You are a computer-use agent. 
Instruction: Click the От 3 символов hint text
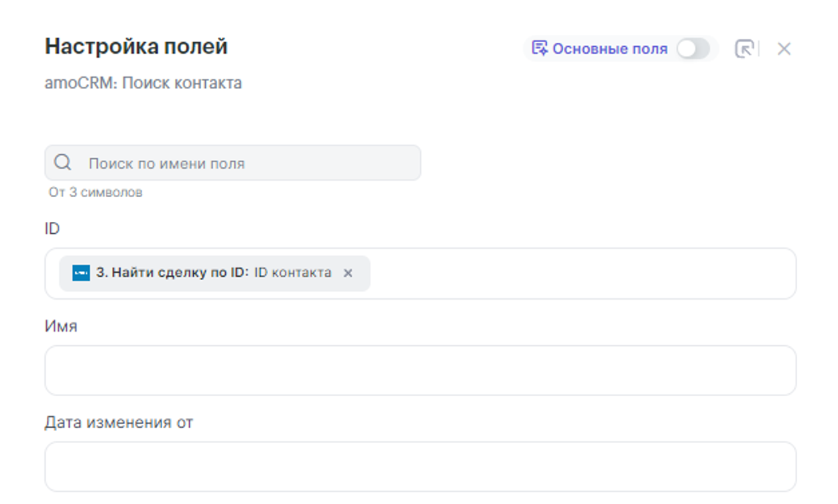tap(95, 193)
